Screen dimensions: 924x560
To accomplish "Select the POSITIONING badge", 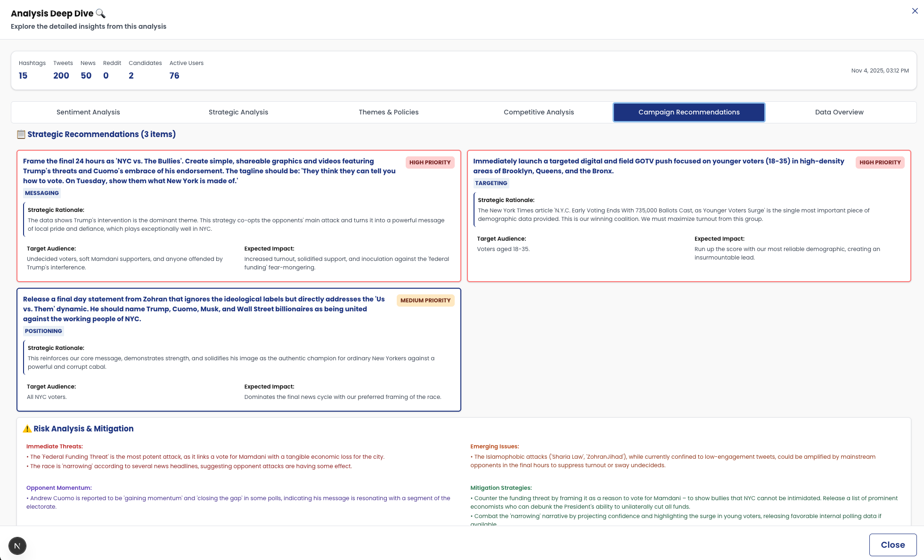I will click(44, 331).
